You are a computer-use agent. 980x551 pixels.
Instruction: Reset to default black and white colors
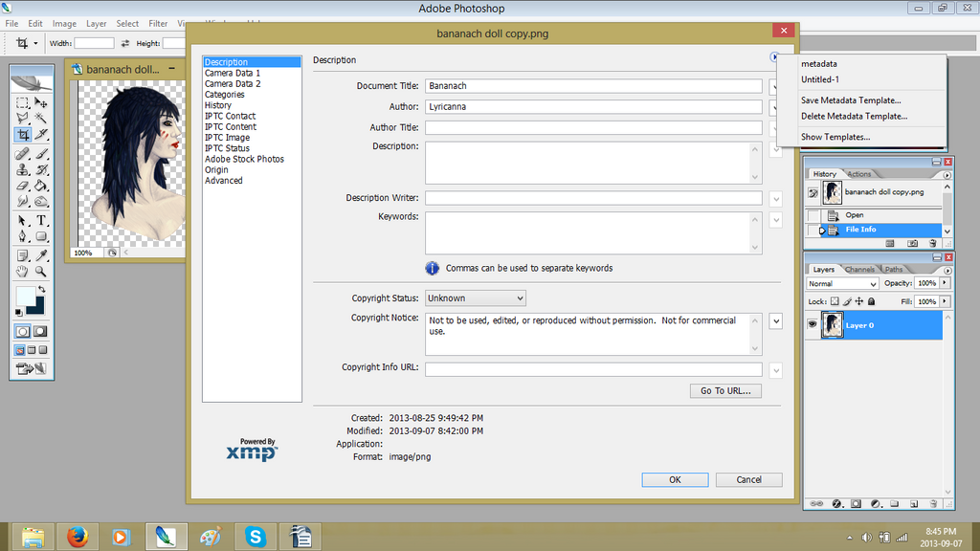19,312
